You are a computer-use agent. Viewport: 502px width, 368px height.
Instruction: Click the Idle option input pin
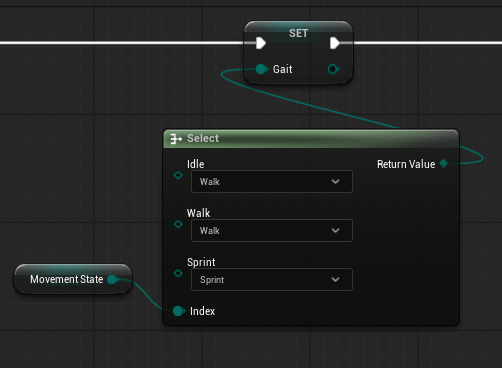[178, 175]
